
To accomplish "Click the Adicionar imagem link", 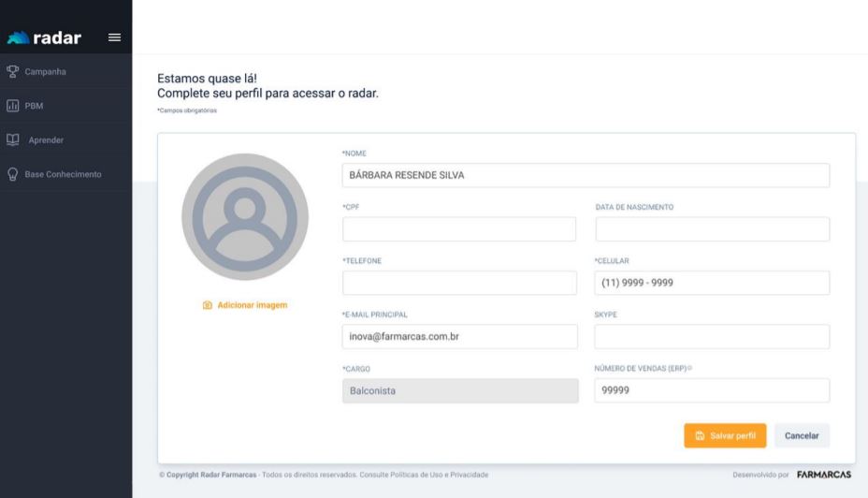I will (x=252, y=305).
